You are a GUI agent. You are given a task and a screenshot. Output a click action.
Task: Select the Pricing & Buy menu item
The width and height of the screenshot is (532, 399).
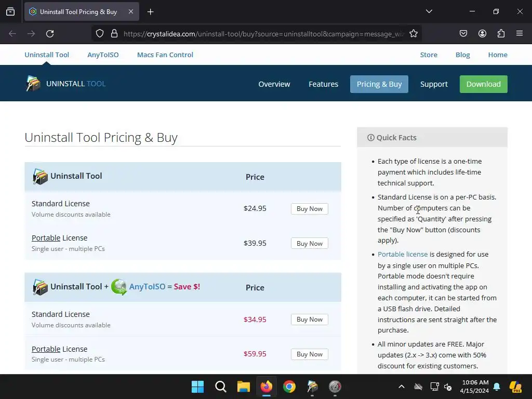coord(379,84)
